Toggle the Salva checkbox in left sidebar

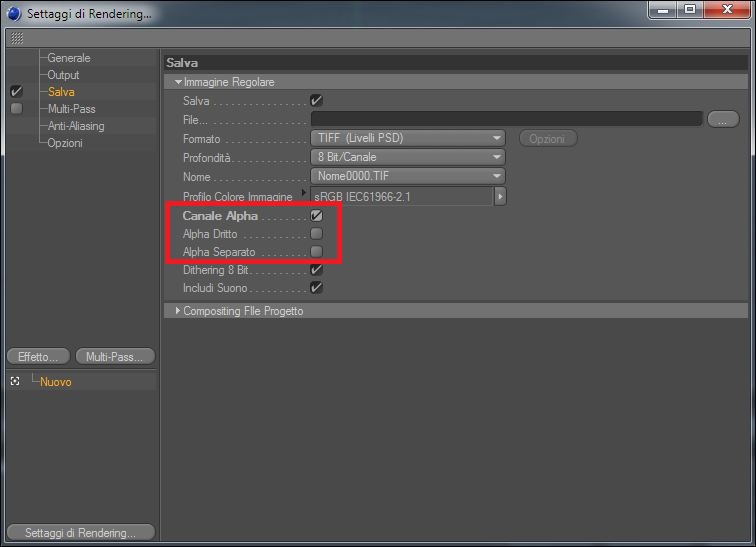(x=16, y=92)
